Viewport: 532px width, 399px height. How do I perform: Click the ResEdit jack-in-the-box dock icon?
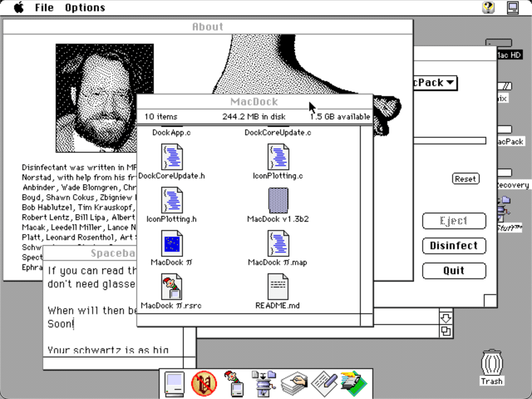234,383
